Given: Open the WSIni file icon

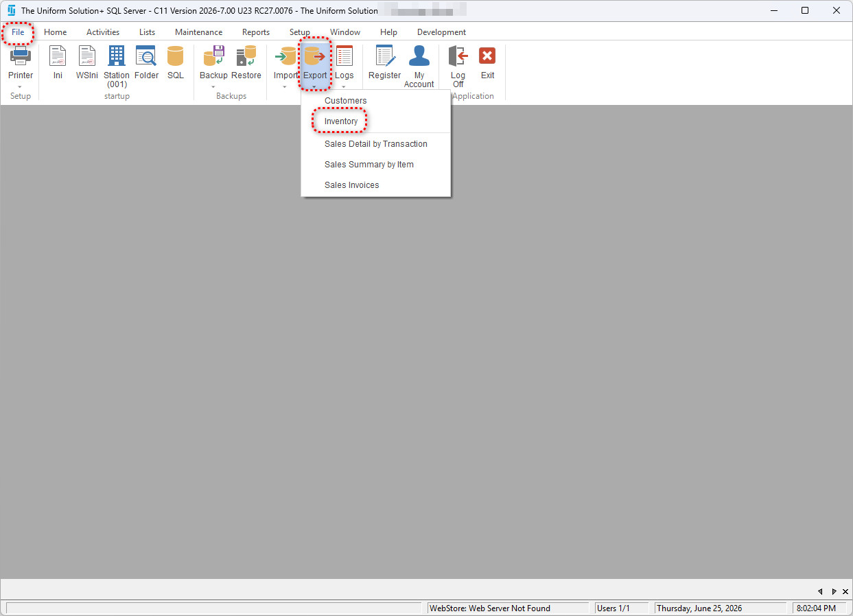Looking at the screenshot, I should point(86,57).
